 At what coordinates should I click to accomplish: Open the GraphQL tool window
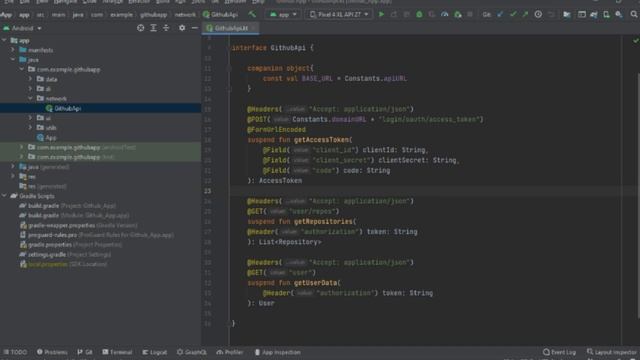(192, 352)
